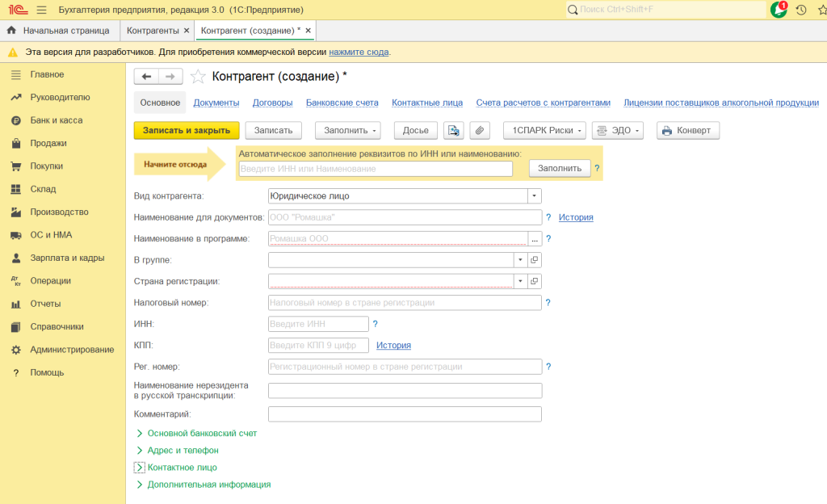Click the нажмите сюда link
This screenshot has height=504, width=827.
coord(359,52)
